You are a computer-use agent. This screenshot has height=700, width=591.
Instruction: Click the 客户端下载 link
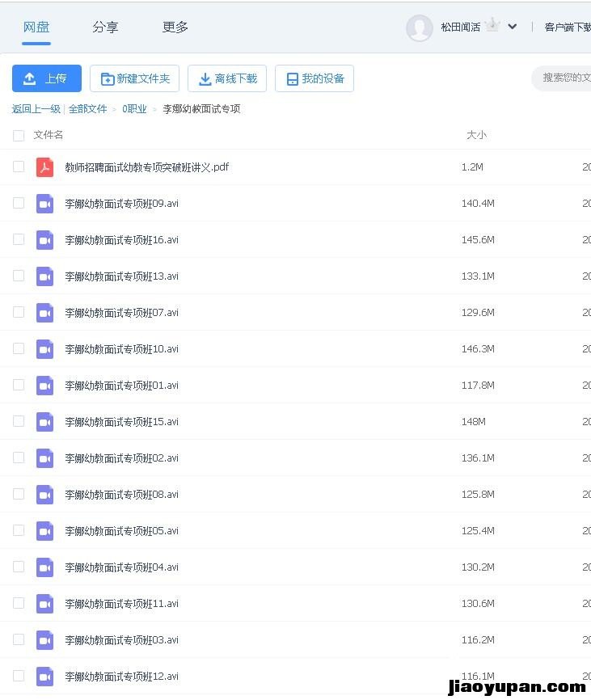(568, 27)
